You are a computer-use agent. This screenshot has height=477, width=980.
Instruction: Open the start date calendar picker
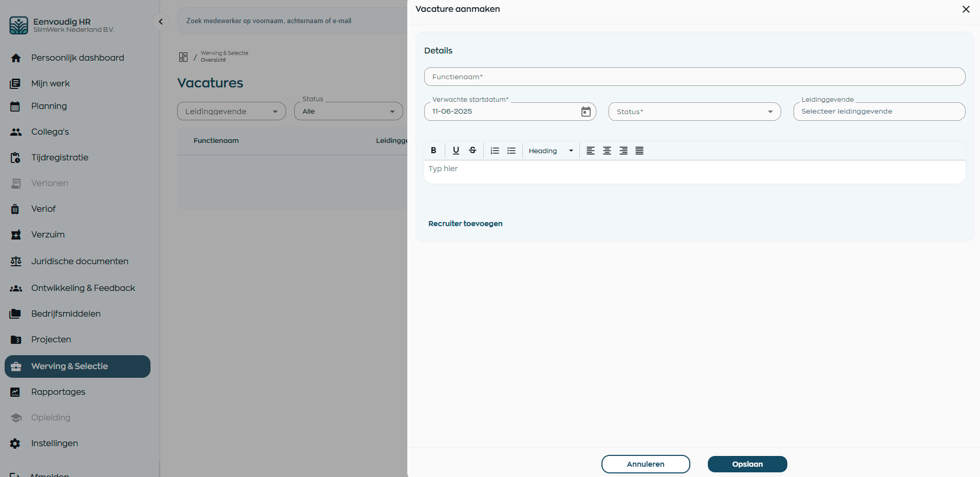[586, 112]
